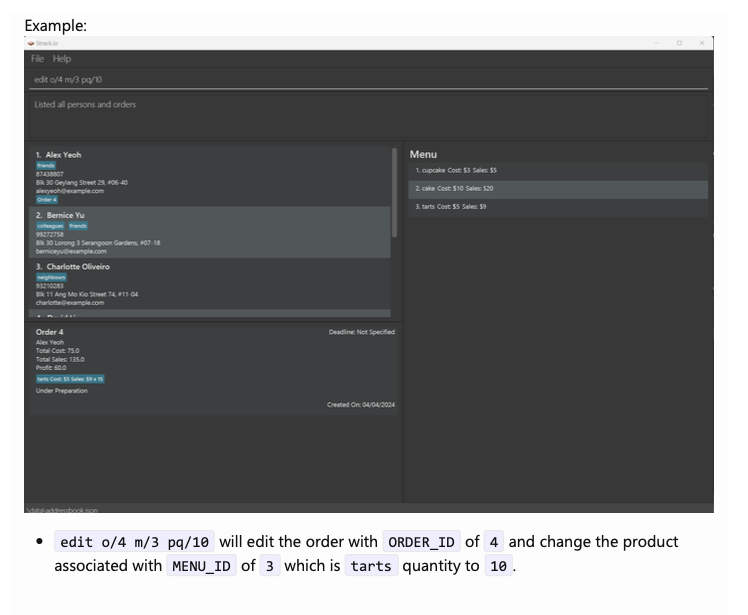Click the edit o/4 m/3 pq/10 code snippet

[x=135, y=542]
